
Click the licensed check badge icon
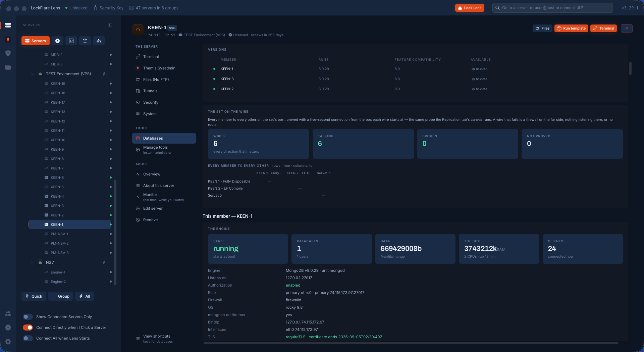point(230,35)
